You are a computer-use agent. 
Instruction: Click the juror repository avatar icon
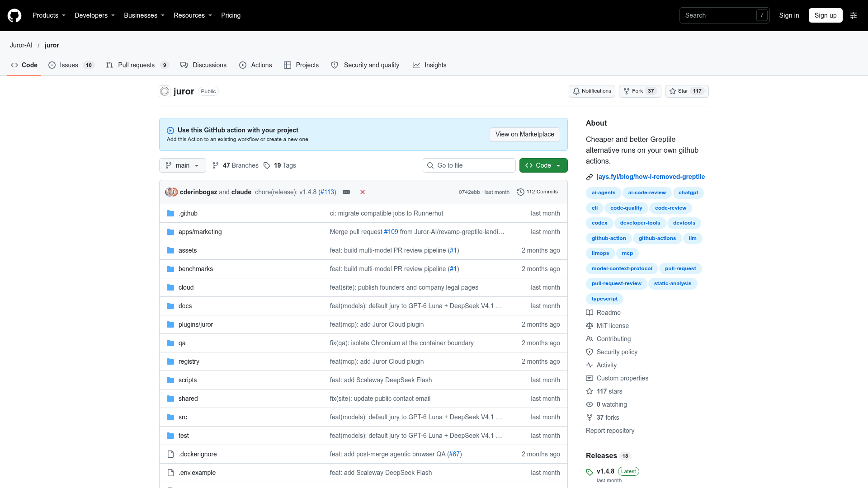(165, 91)
